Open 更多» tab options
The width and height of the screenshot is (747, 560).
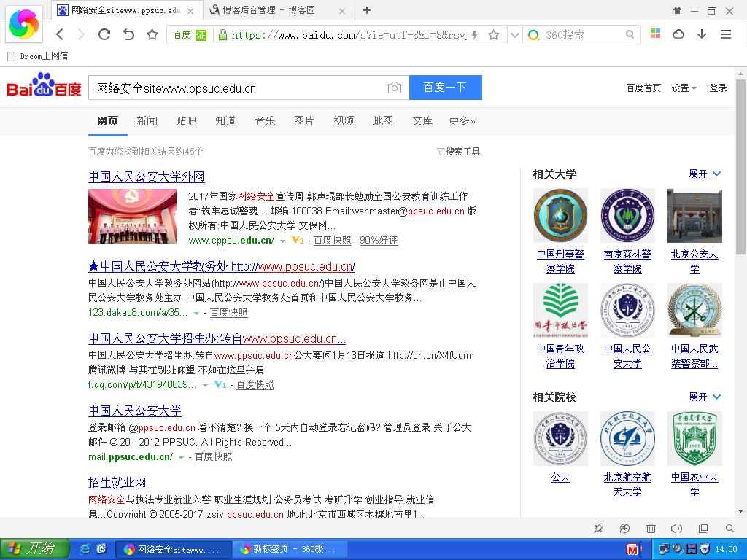462,121
